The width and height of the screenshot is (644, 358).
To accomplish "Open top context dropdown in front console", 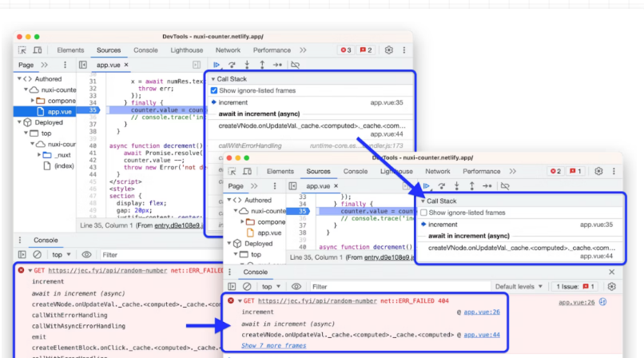I will click(272, 287).
